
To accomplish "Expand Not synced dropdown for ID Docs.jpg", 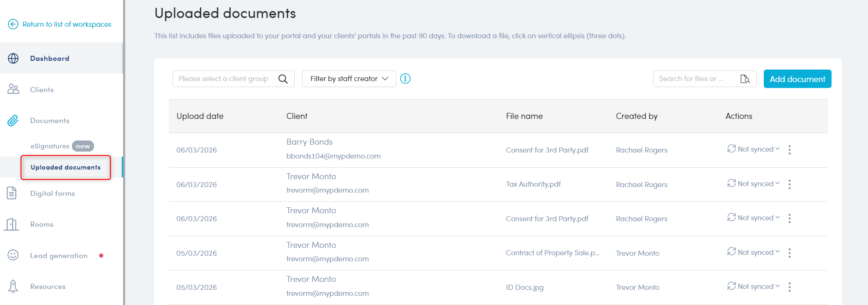I will (754, 287).
